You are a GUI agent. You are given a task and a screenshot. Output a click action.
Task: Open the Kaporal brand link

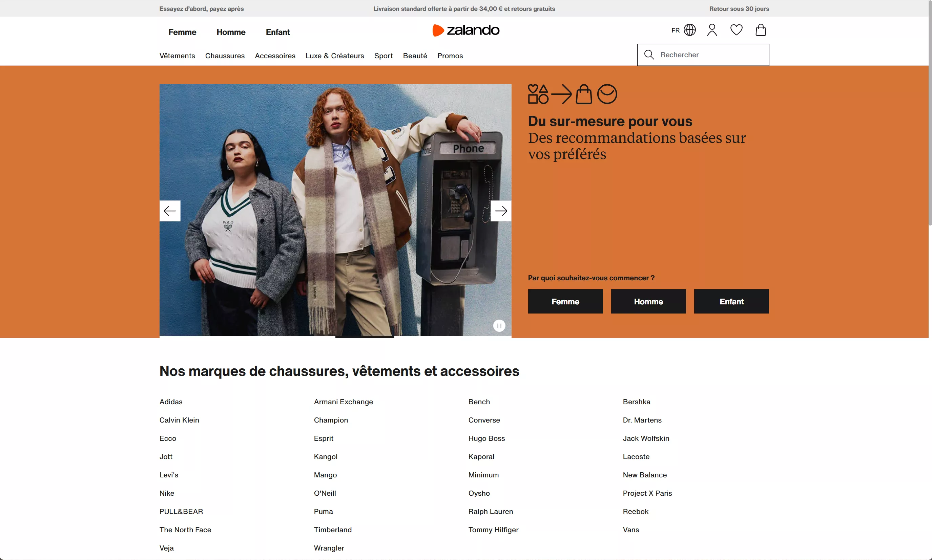[481, 457]
